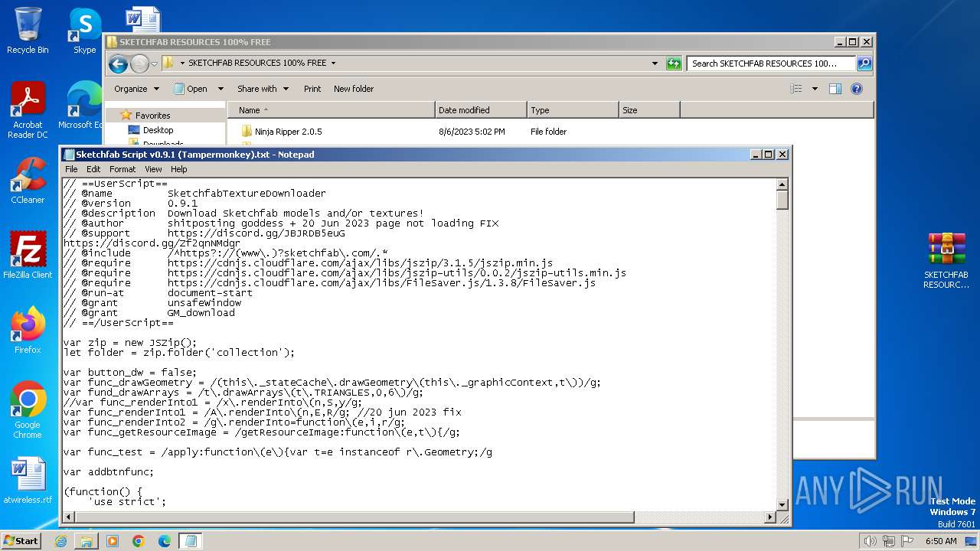980x551 pixels.
Task: Open the taskbar clock showing 6:50 AM
Action: [941, 541]
